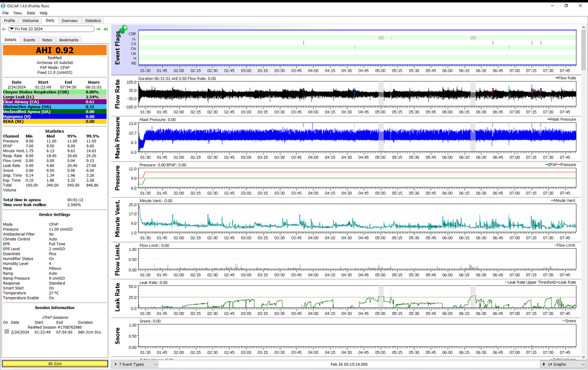
Task: Open the File menu
Action: (5, 13)
